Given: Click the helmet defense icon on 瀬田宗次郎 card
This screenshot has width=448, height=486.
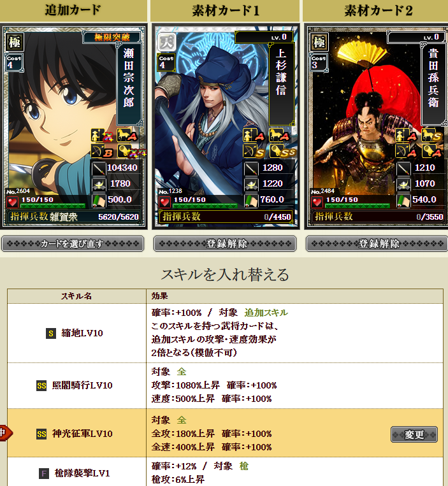Looking at the screenshot, I should pos(99,185).
